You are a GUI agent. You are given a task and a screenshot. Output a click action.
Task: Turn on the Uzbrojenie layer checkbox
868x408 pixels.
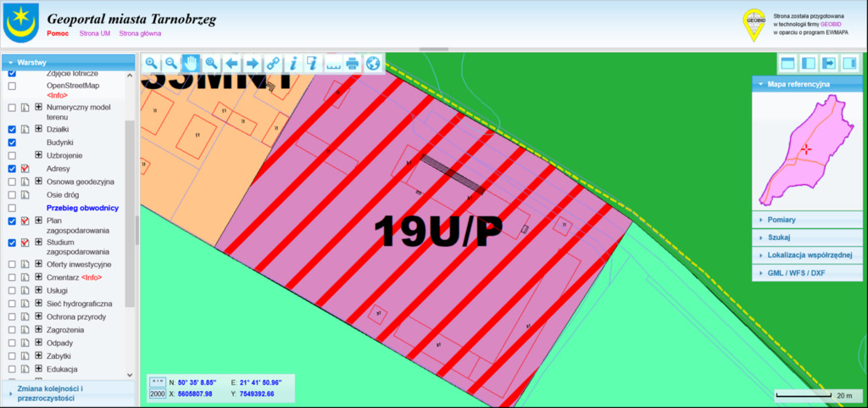(12, 156)
